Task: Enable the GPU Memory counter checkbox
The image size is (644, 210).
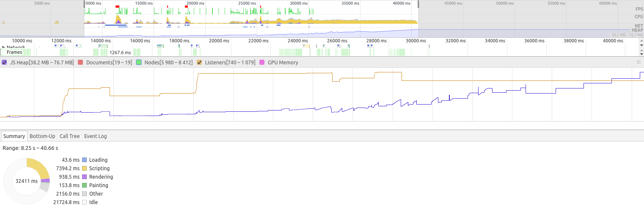Action: (x=262, y=62)
